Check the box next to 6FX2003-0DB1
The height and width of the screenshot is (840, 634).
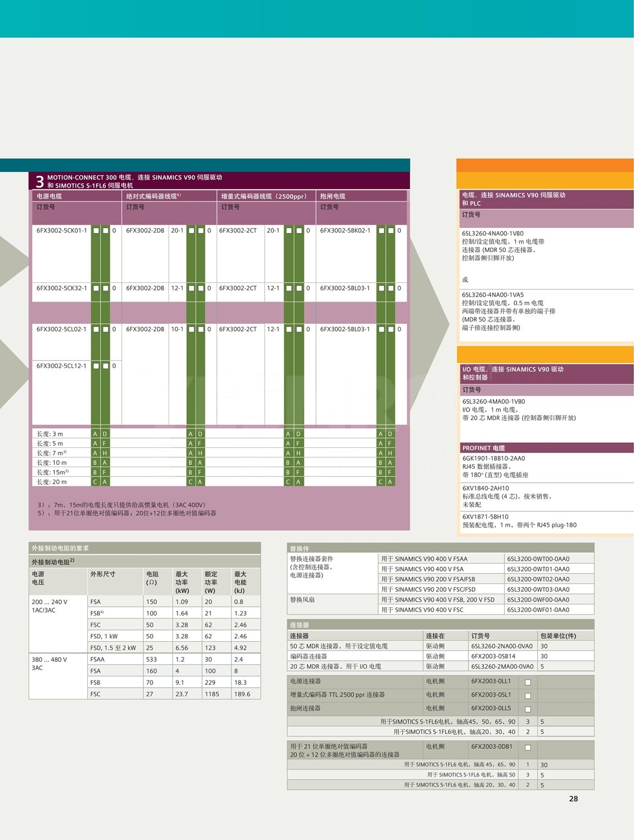tap(528, 748)
